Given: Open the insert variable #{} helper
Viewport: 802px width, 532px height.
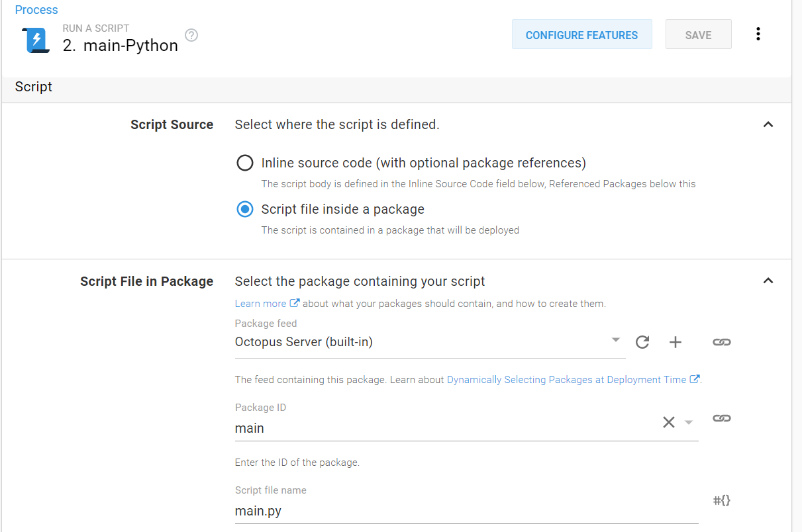Looking at the screenshot, I should pyautogui.click(x=721, y=501).
